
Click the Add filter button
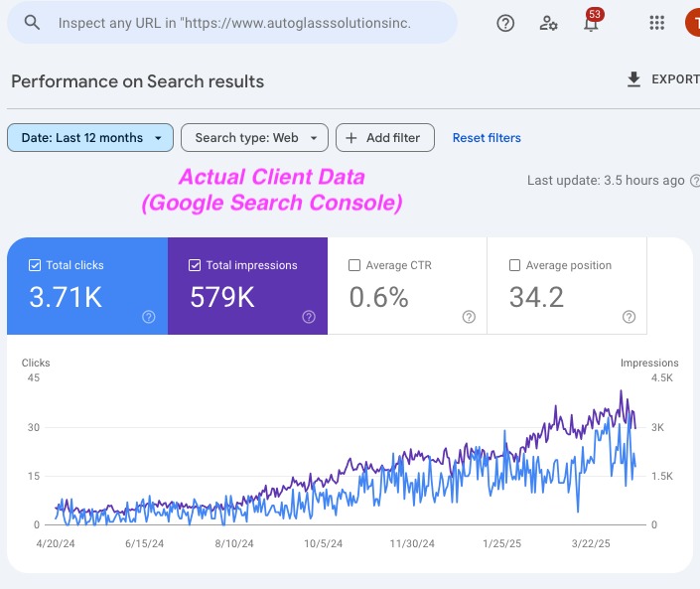385,138
